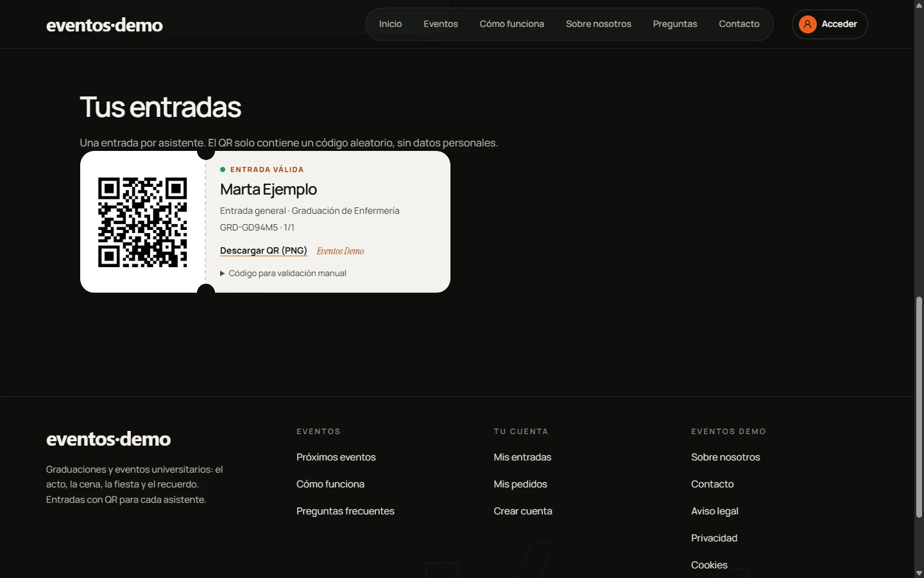Image resolution: width=924 pixels, height=578 pixels.
Task: Open 'Sobre nosotros' in the top navigation
Action: (x=599, y=24)
